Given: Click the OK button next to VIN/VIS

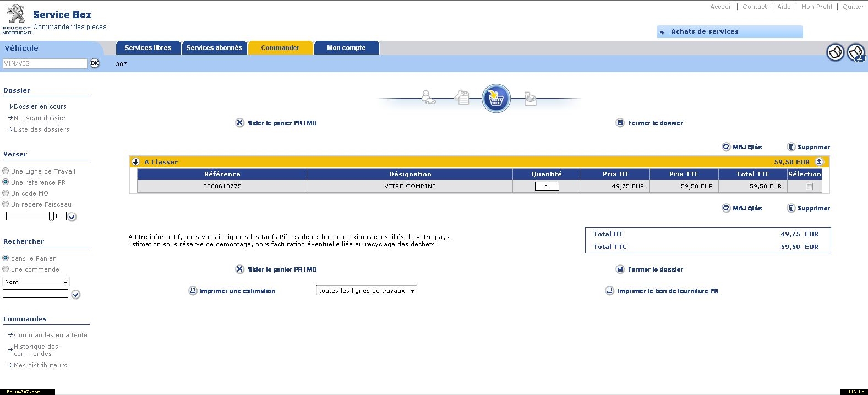Looking at the screenshot, I should [95, 63].
